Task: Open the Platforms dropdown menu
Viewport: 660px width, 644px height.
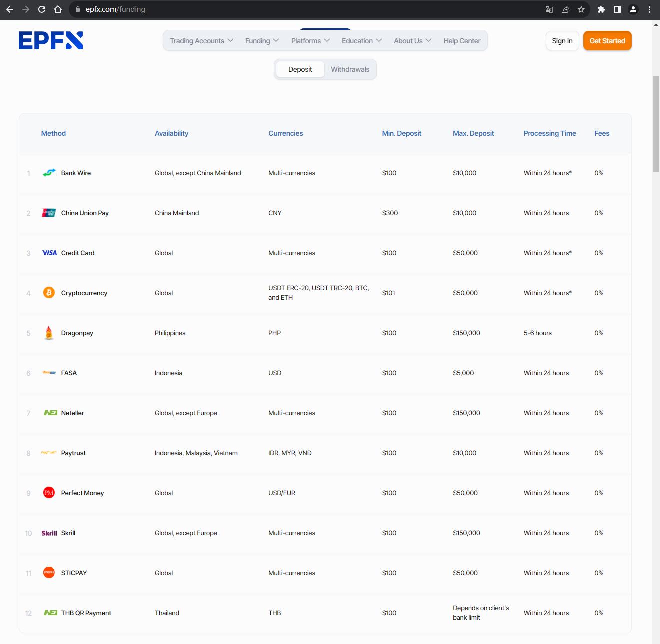Action: click(310, 41)
